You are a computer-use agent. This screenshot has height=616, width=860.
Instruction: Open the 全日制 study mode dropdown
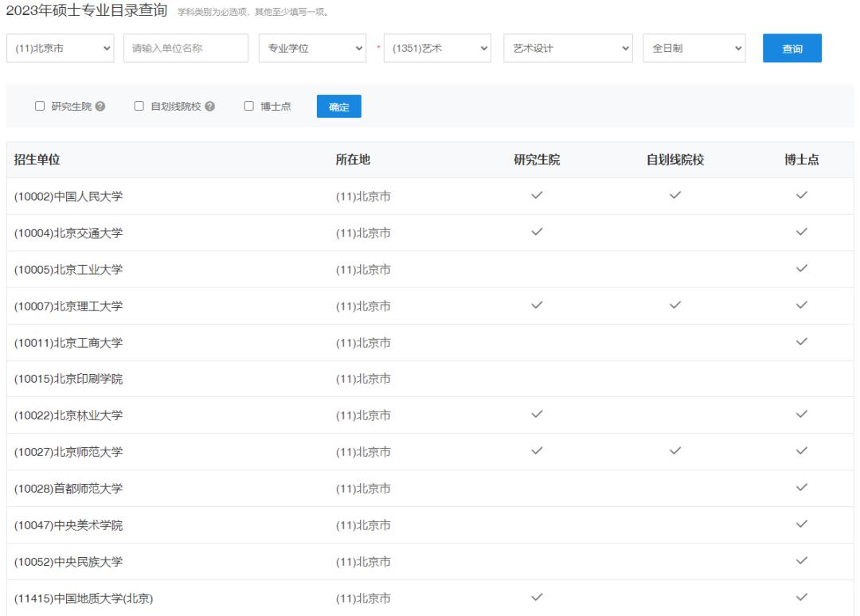click(x=693, y=49)
